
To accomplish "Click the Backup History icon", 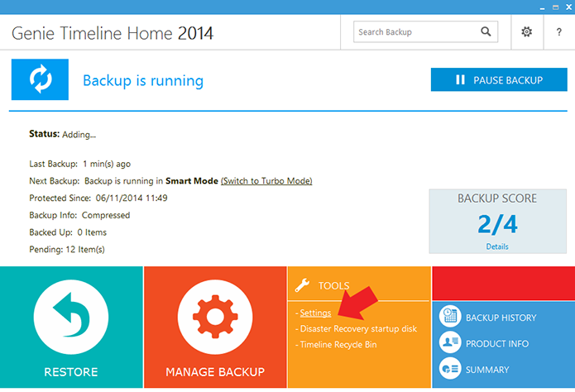I will [450, 316].
